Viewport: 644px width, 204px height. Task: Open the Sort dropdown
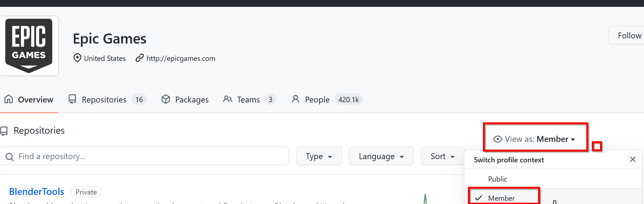(x=442, y=156)
